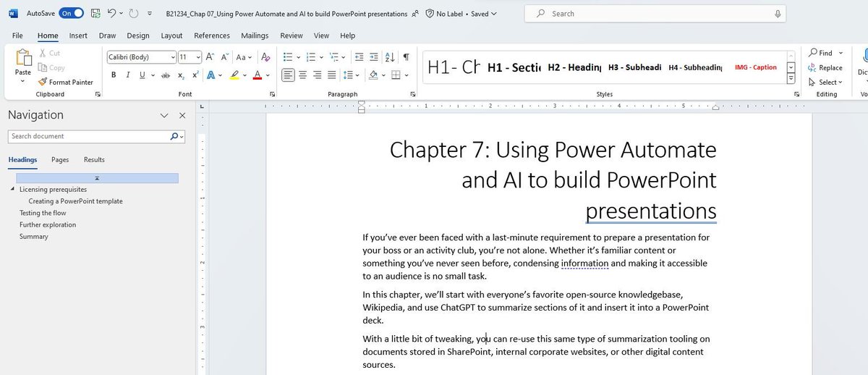Viewport: 868px width, 375px height.
Task: Apply Superscript formatting
Action: coord(195,75)
